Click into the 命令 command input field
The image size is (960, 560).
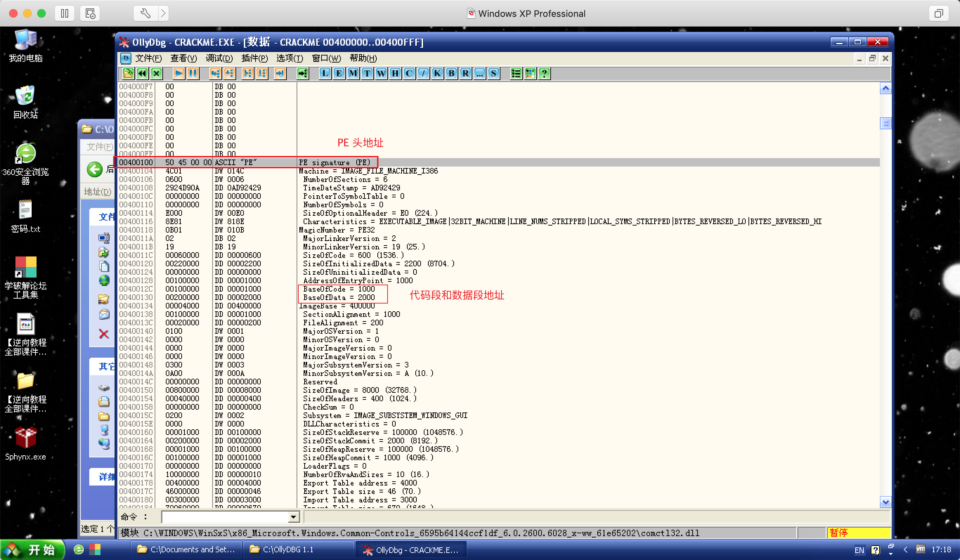(225, 517)
